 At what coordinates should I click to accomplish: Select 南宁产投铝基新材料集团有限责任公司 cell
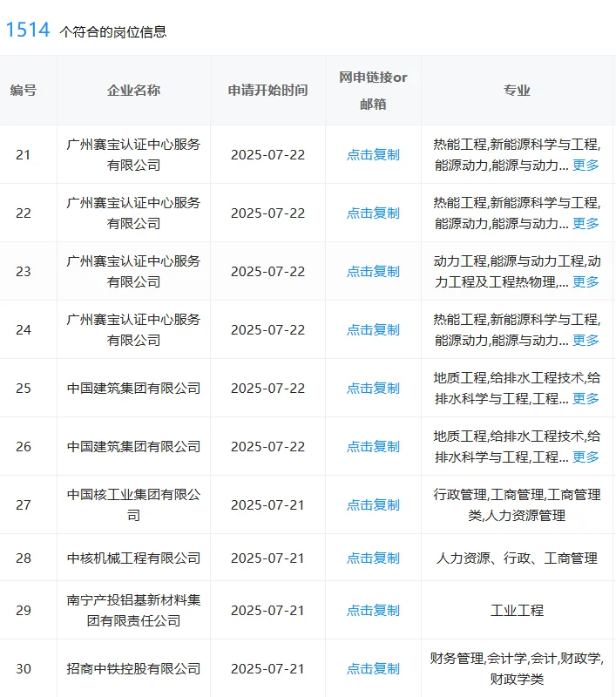[x=133, y=611]
